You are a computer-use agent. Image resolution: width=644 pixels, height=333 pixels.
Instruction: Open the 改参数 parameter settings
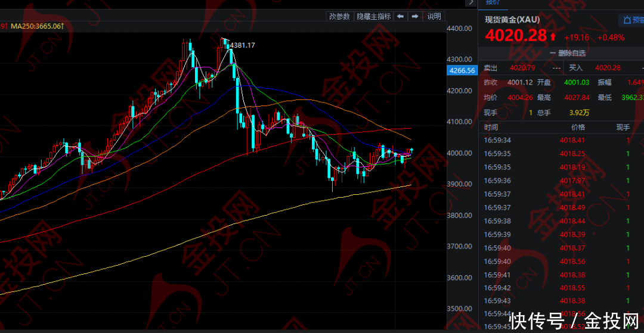point(339,17)
